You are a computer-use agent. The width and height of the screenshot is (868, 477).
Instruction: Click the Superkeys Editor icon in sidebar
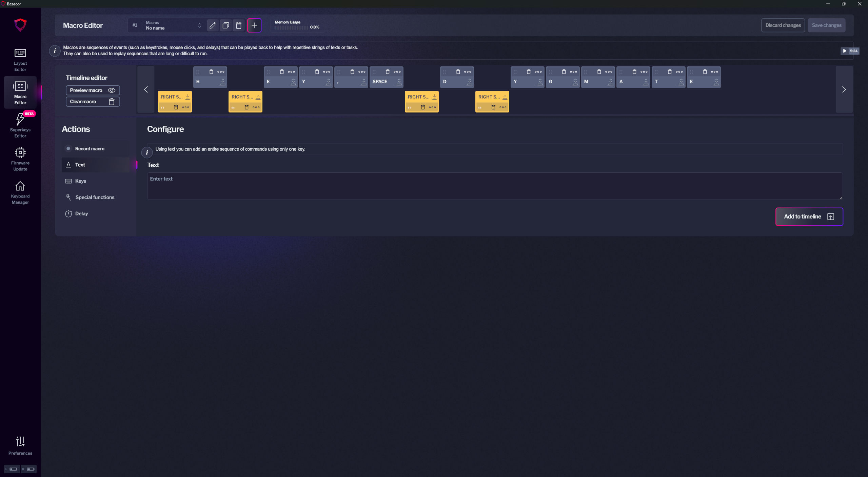[x=20, y=125]
